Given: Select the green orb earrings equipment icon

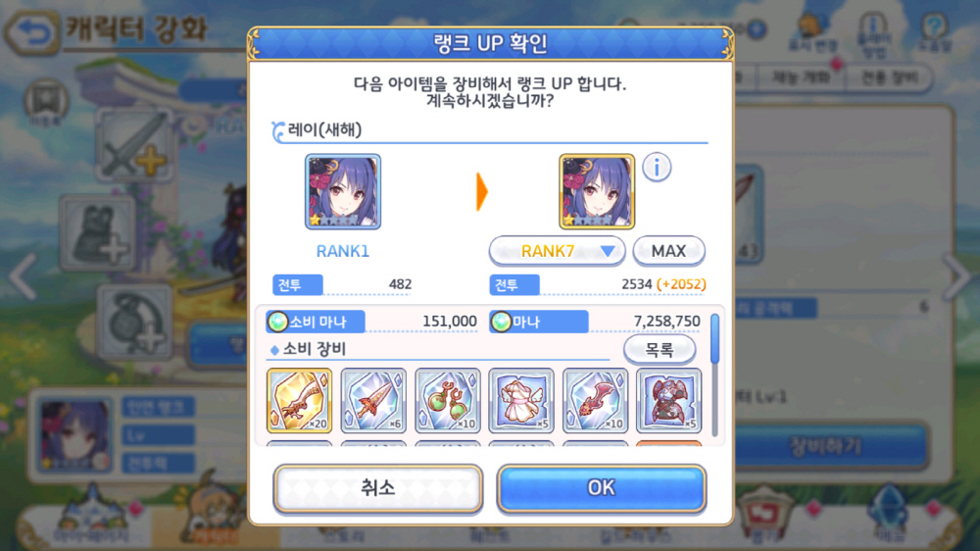Looking at the screenshot, I should [x=448, y=400].
